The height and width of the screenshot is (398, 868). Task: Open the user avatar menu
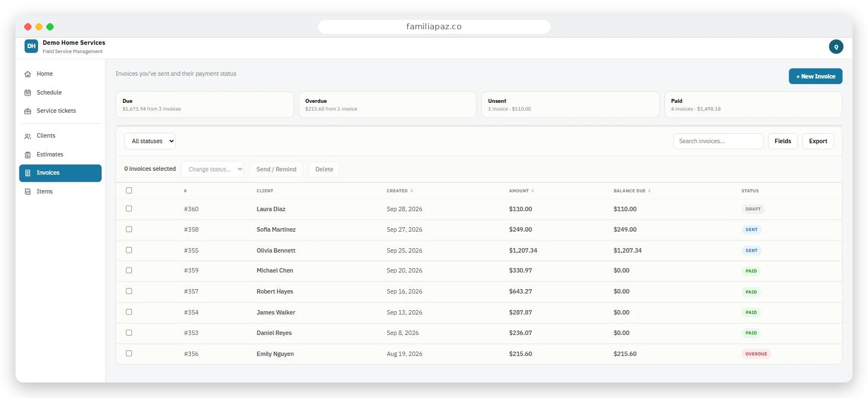point(836,47)
